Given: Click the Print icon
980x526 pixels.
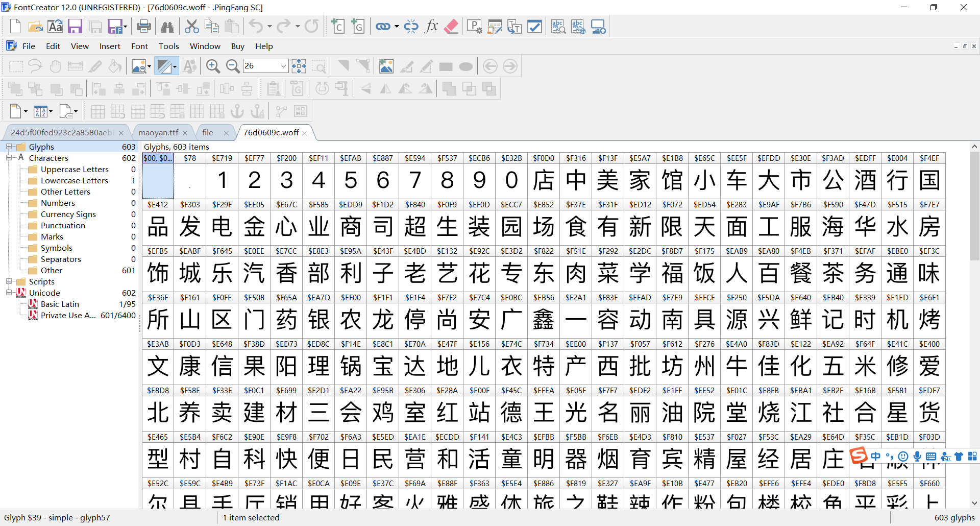Looking at the screenshot, I should click(144, 26).
